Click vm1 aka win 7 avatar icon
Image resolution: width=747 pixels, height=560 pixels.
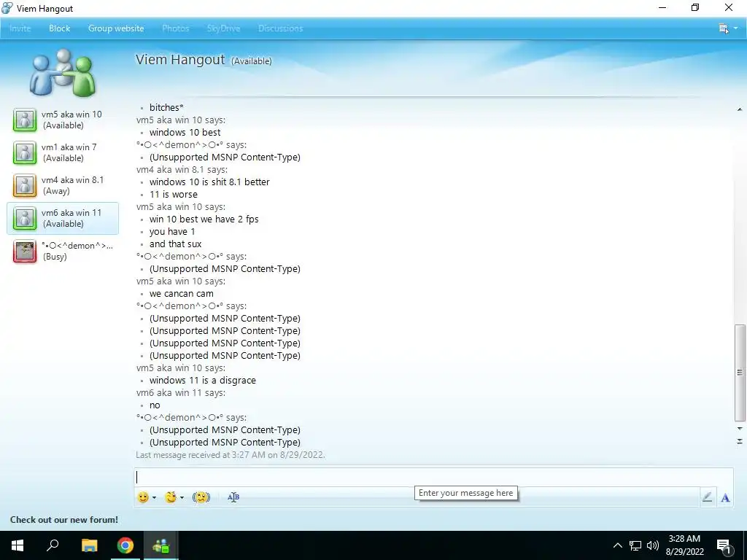pos(24,152)
